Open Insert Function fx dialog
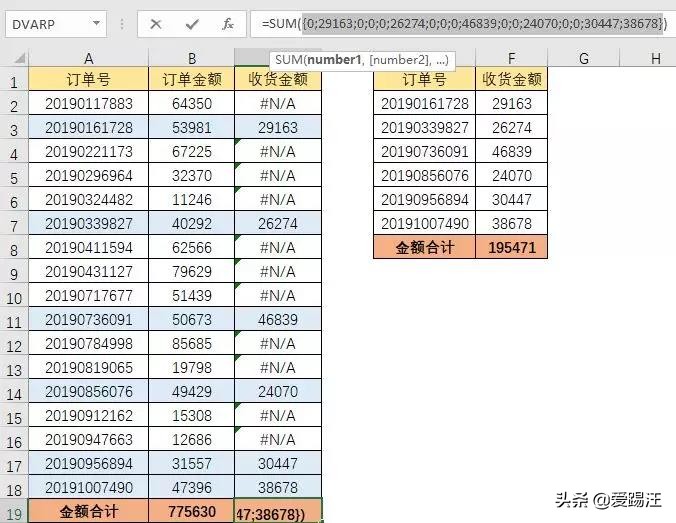Image resolution: width=676 pixels, height=523 pixels. [x=228, y=24]
